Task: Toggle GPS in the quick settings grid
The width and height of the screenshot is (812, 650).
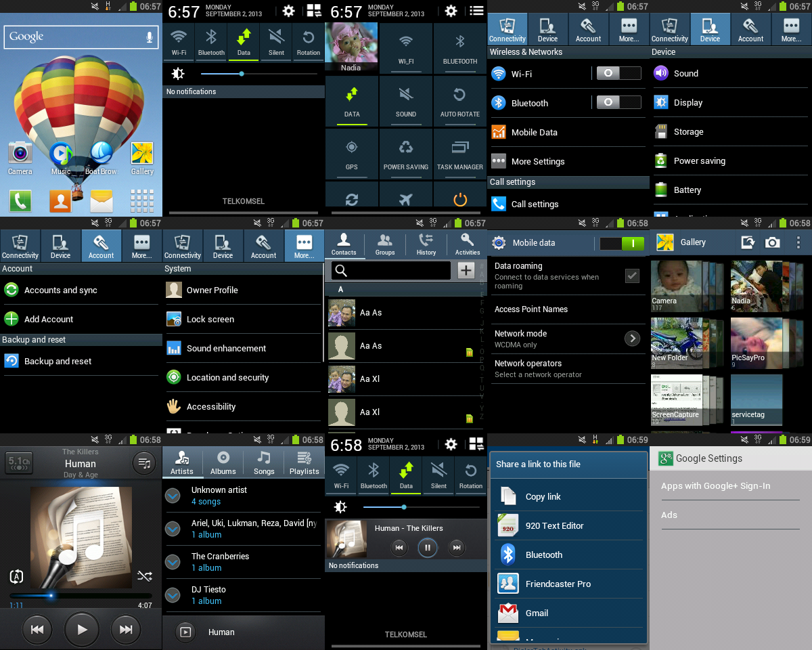Action: (x=352, y=154)
